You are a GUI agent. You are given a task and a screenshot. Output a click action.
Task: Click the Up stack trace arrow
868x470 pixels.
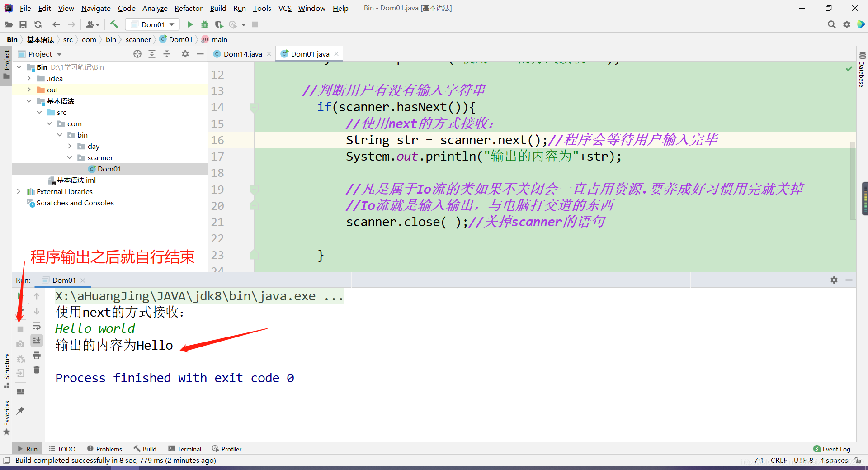37,296
